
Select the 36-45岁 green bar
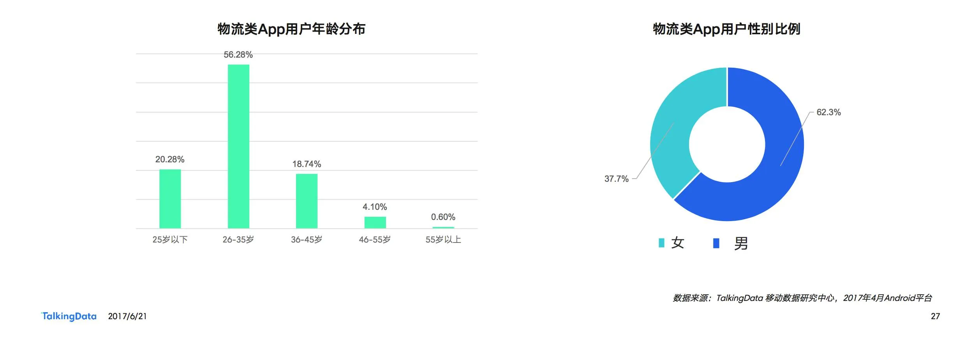pyautogui.click(x=307, y=201)
